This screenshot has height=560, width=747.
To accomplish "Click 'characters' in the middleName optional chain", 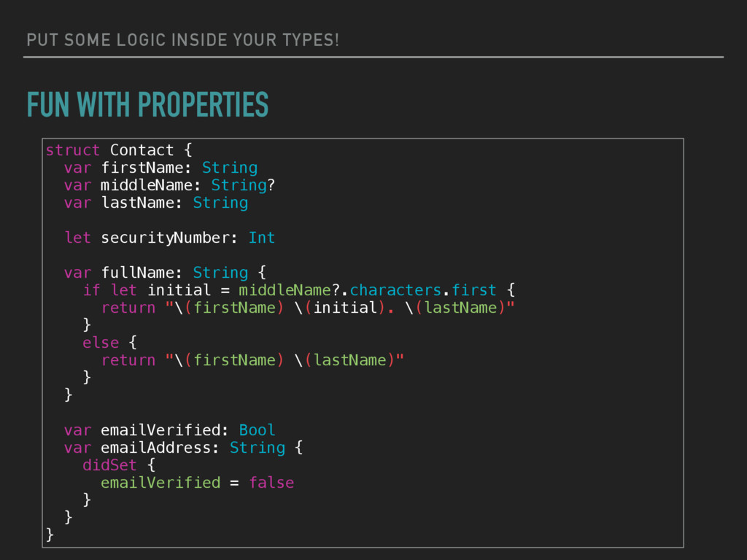I will pyautogui.click(x=395, y=290).
